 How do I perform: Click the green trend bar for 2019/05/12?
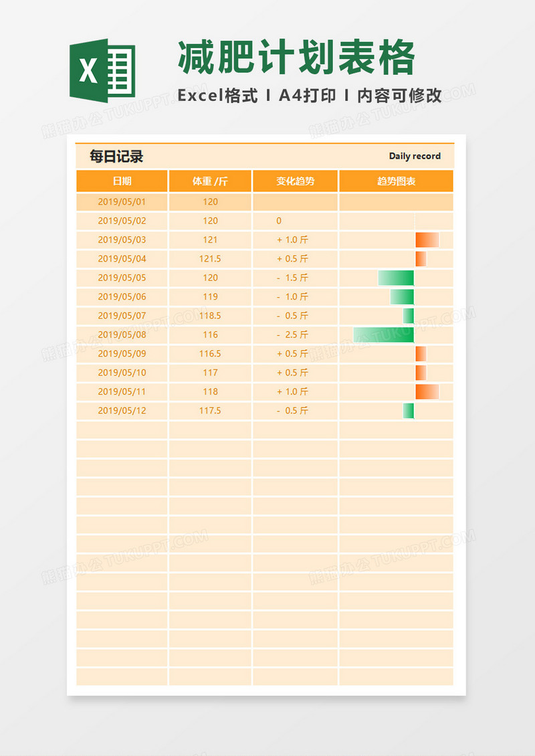[409, 411]
